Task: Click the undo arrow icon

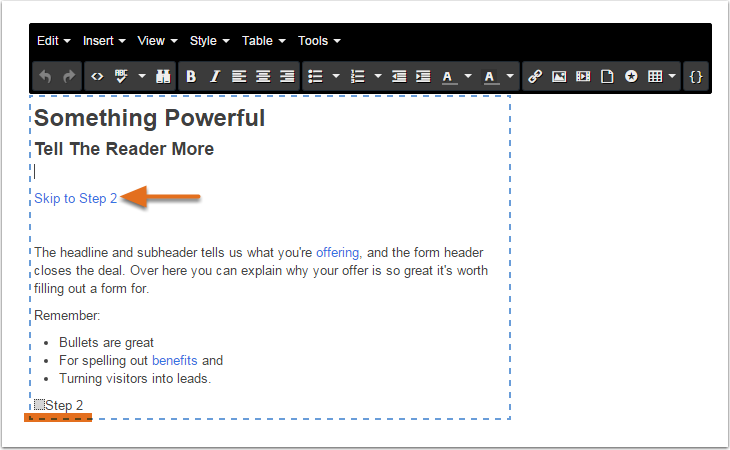Action: (46, 76)
